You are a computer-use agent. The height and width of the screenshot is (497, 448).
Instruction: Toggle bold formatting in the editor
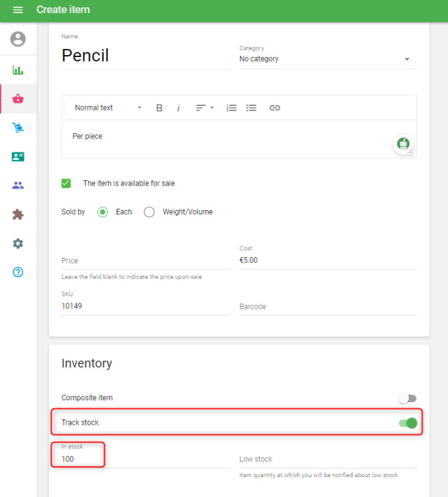point(159,108)
